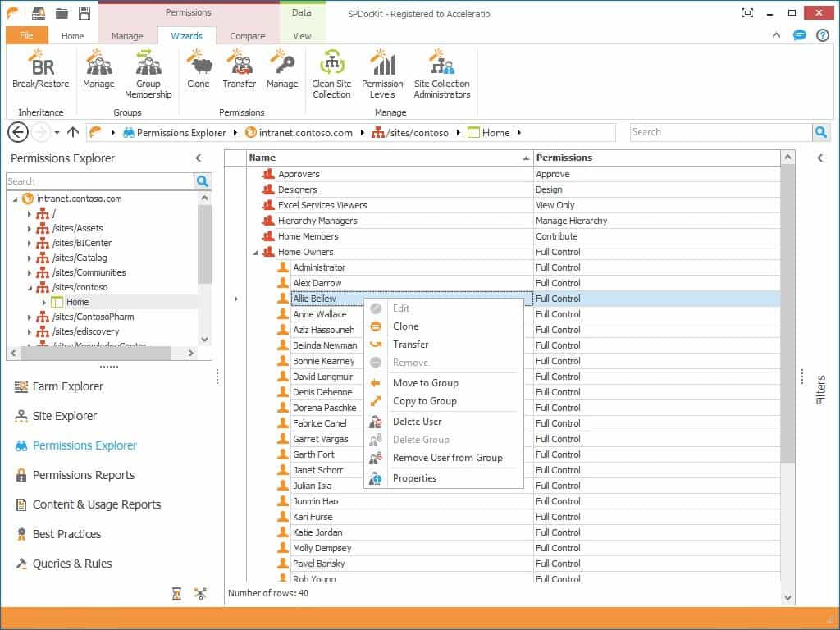Expand the /sites/Assets tree node
The height and width of the screenshot is (630, 840).
pyautogui.click(x=30, y=228)
